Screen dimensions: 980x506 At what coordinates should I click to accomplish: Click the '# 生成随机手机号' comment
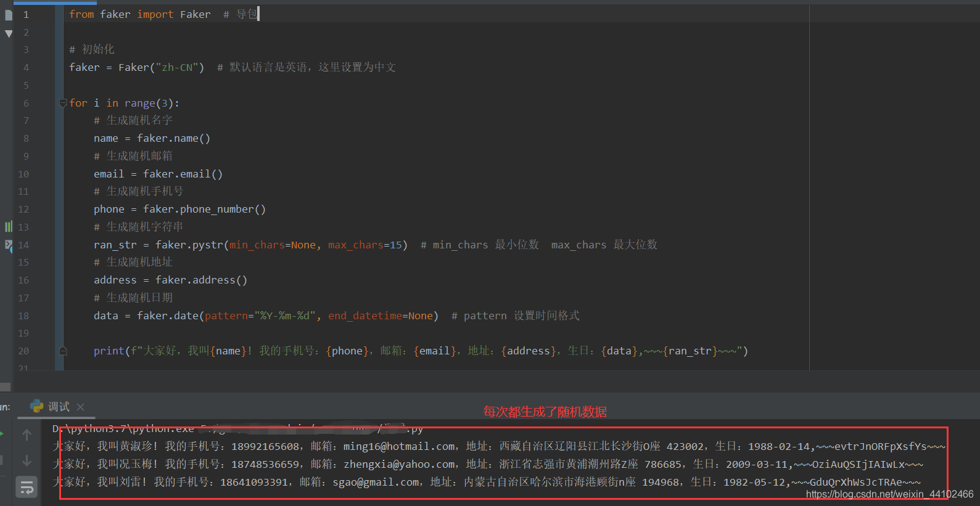click(x=139, y=191)
